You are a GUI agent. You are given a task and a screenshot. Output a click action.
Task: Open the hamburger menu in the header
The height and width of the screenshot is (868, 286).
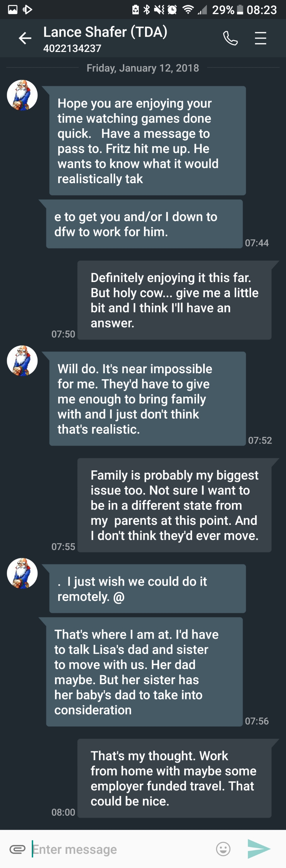pyautogui.click(x=261, y=38)
